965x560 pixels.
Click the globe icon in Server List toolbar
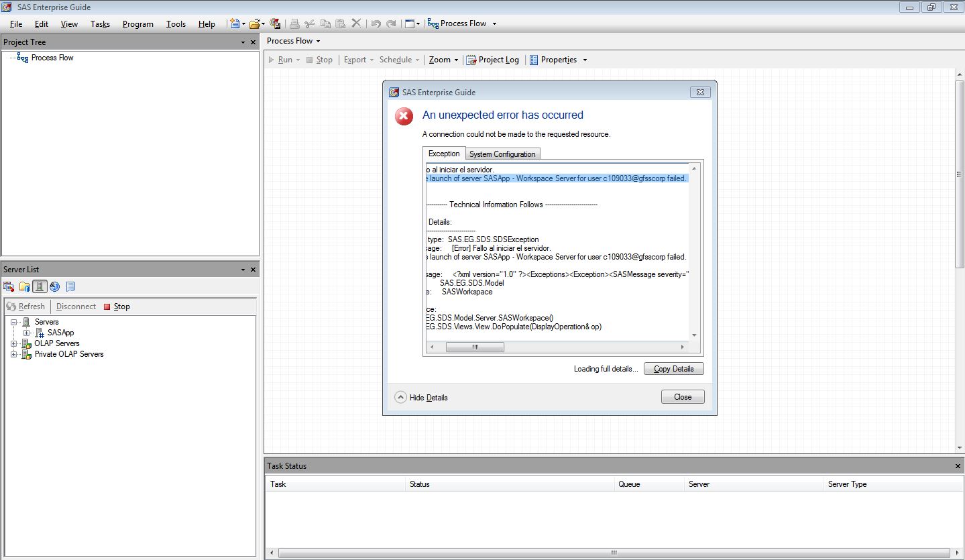(55, 286)
